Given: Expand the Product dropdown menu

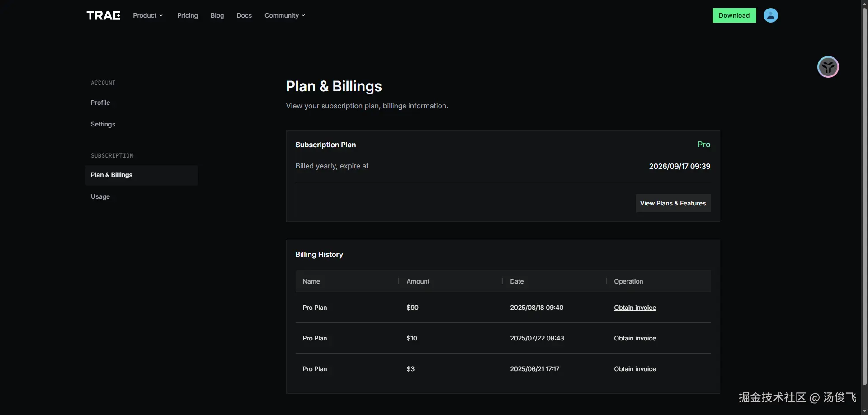Looking at the screenshot, I should (147, 15).
